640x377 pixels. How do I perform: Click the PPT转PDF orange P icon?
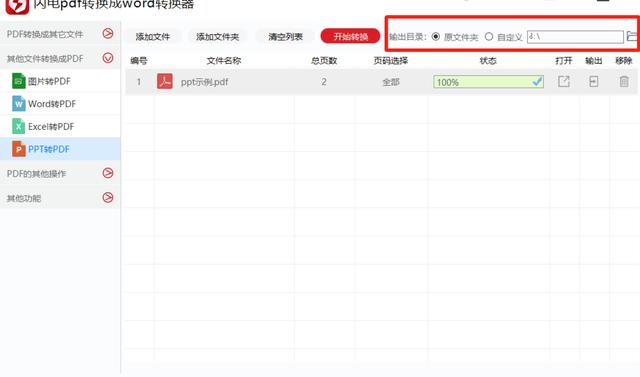[18, 149]
